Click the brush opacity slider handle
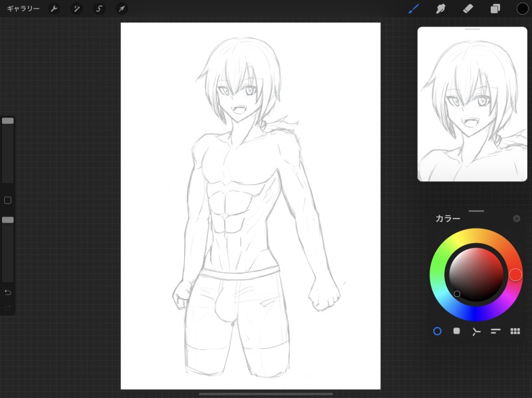 click(8, 220)
